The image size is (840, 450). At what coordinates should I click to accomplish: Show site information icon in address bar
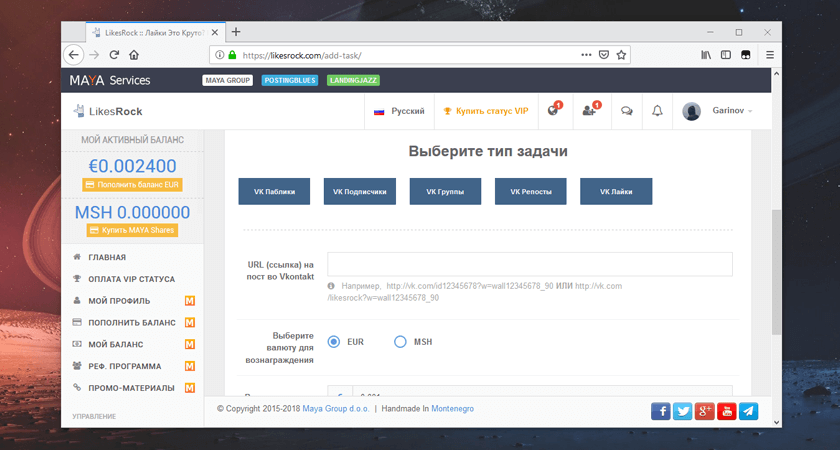coord(219,55)
